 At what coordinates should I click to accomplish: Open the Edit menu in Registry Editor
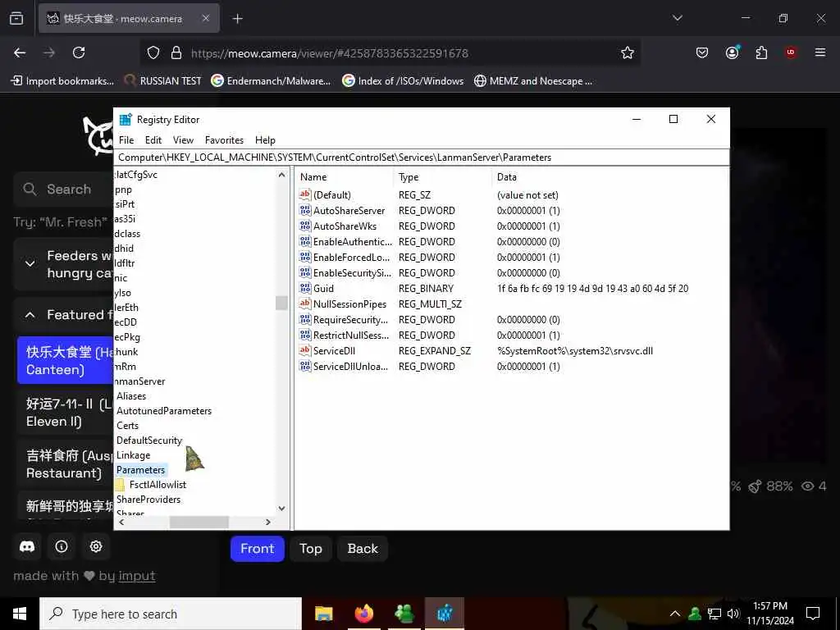[153, 139]
